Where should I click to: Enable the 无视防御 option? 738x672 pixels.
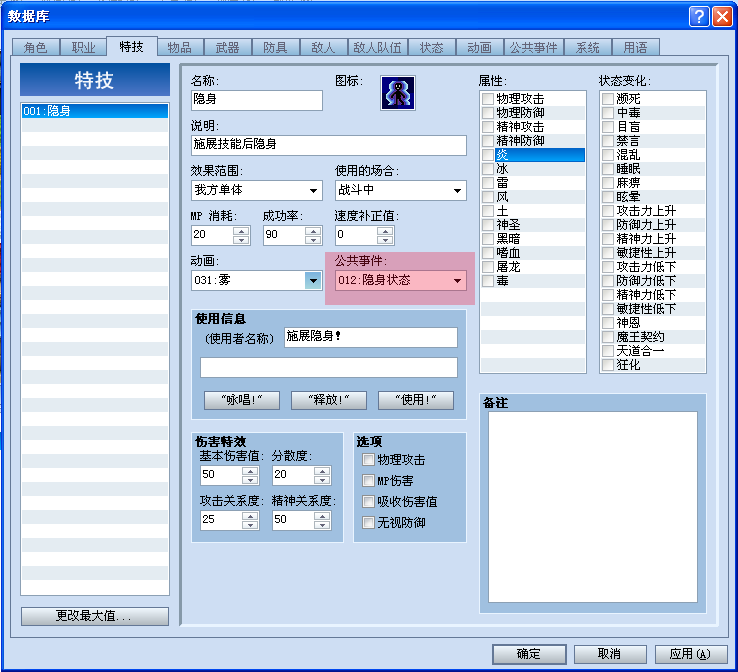click(x=368, y=523)
